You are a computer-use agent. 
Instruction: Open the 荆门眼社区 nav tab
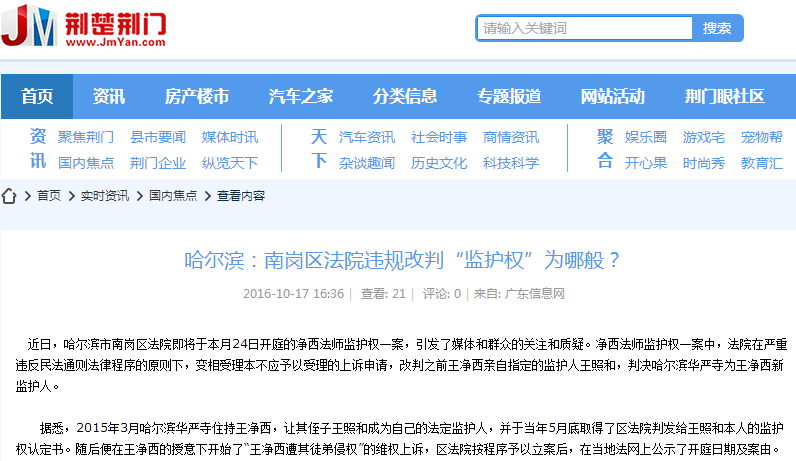pos(724,96)
